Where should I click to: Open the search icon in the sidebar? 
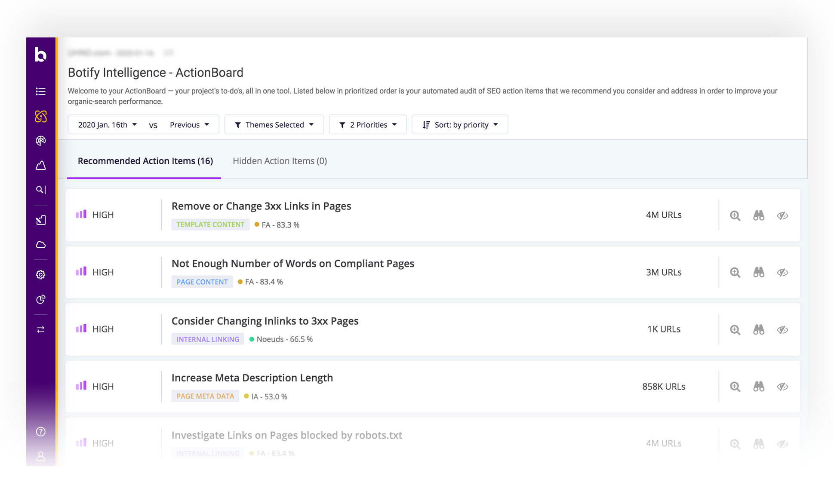pyautogui.click(x=41, y=190)
